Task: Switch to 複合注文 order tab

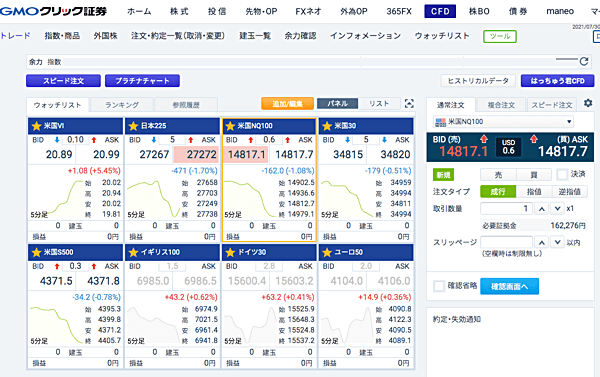Action: click(x=501, y=105)
